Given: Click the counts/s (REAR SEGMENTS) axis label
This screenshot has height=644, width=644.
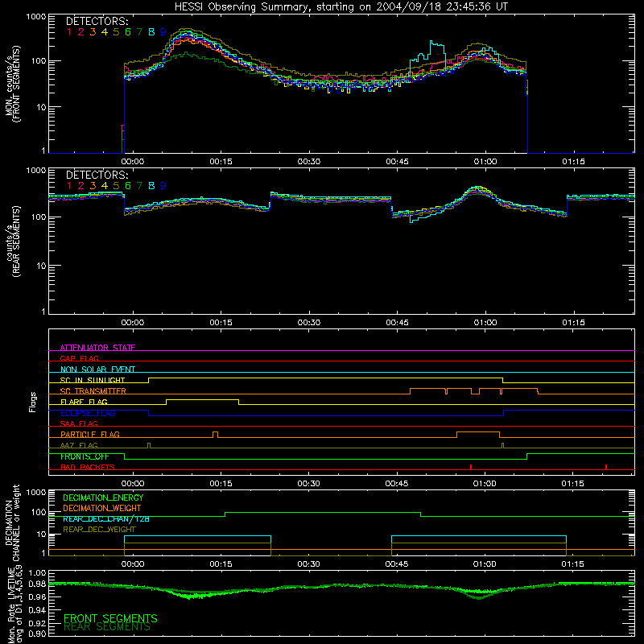Looking at the screenshot, I should pos(12,242).
